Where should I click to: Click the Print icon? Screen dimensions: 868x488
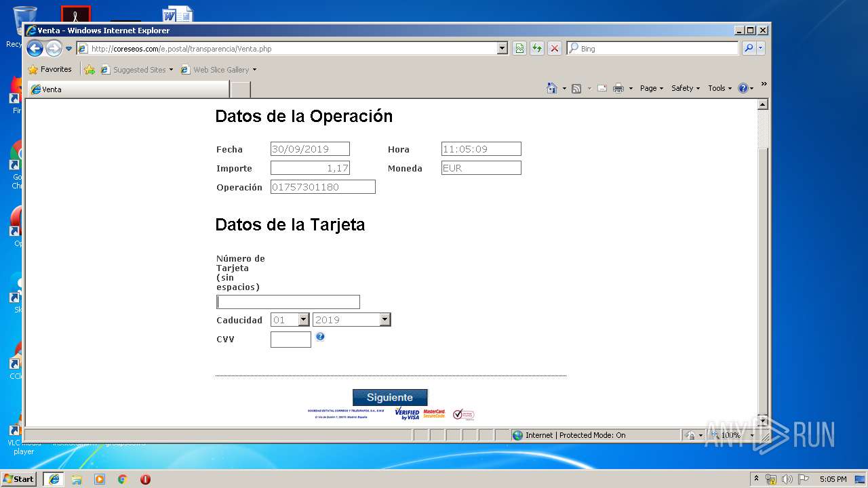(618, 88)
